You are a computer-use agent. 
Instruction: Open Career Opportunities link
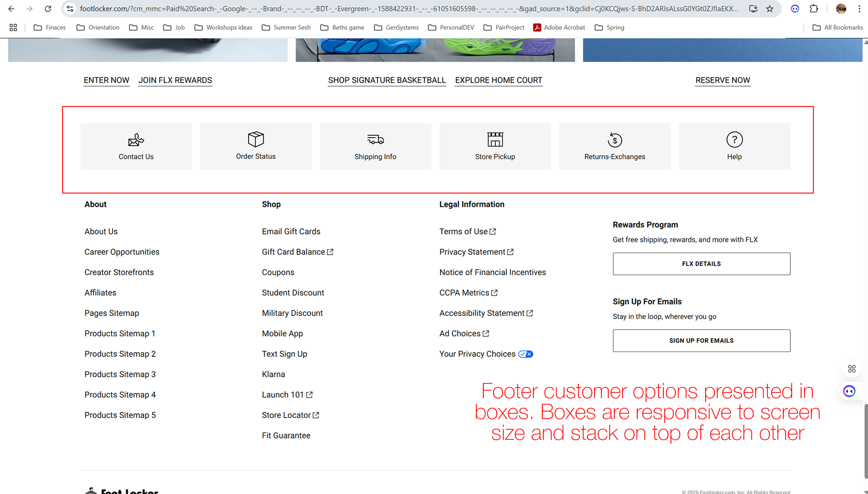pos(122,252)
